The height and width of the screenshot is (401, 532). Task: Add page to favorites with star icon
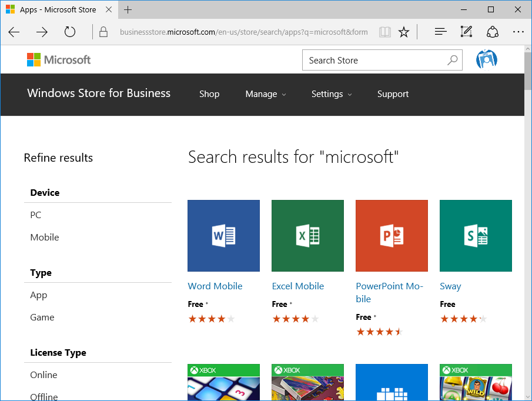(404, 32)
